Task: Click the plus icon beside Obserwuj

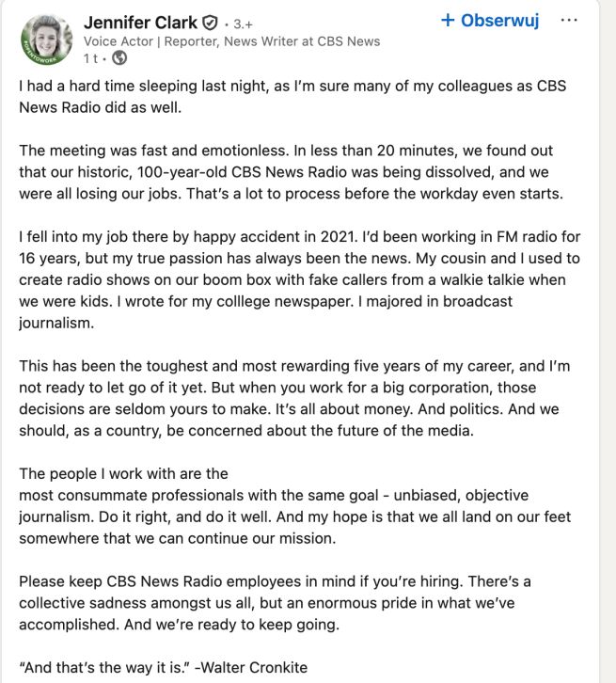Action: point(448,20)
